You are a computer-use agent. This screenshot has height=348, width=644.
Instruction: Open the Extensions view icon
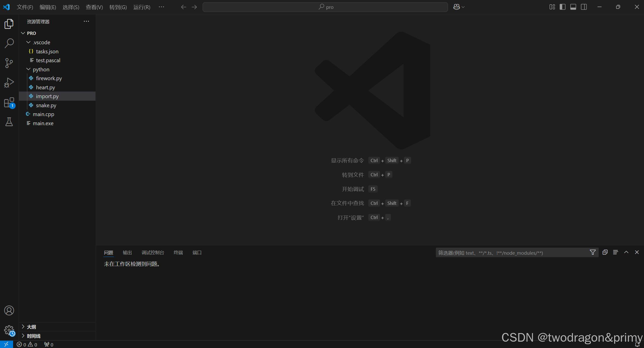(x=9, y=102)
